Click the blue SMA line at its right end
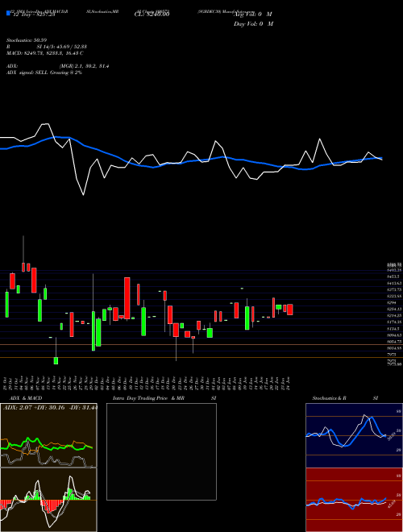This screenshot has height=532, width=403. click(x=381, y=158)
